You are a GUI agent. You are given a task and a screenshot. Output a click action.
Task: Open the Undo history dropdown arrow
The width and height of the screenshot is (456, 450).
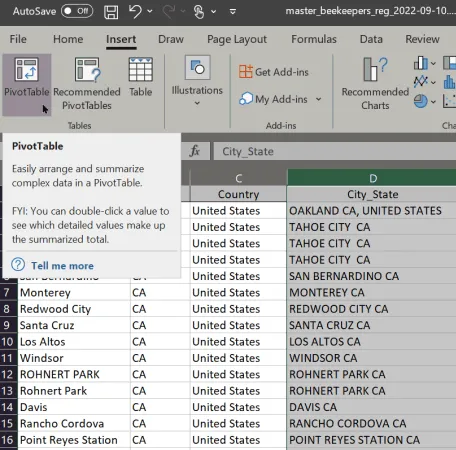pos(150,11)
